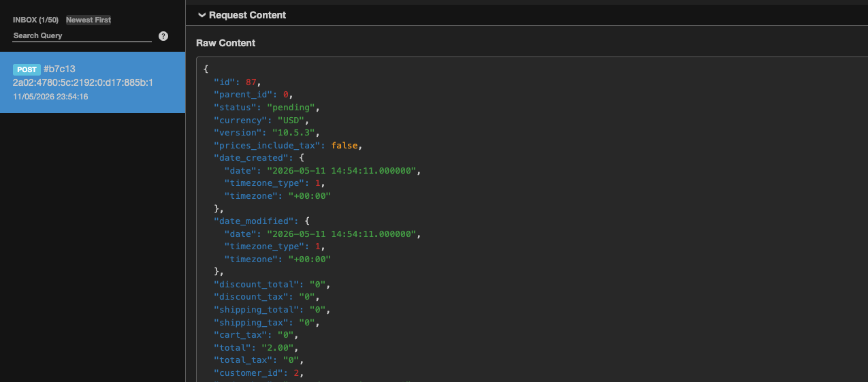Click the "shipping_total": "0" line
Viewport: 868px width, 382px height.
(272, 310)
